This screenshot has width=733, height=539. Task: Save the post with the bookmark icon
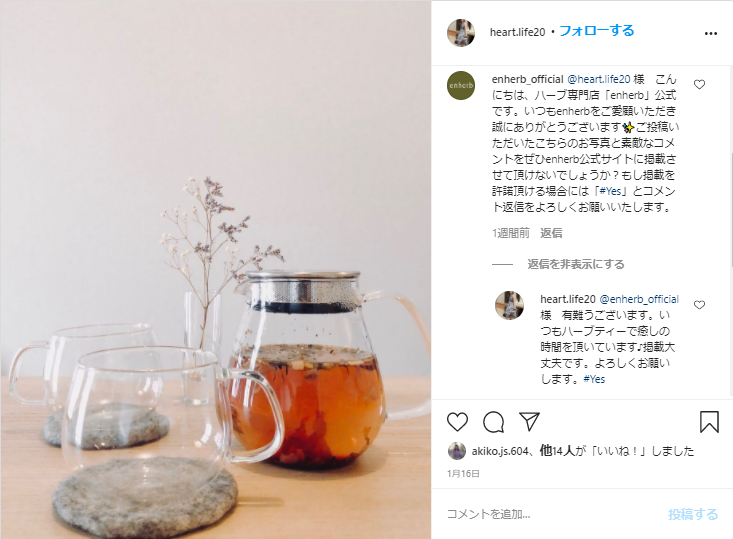(x=709, y=422)
